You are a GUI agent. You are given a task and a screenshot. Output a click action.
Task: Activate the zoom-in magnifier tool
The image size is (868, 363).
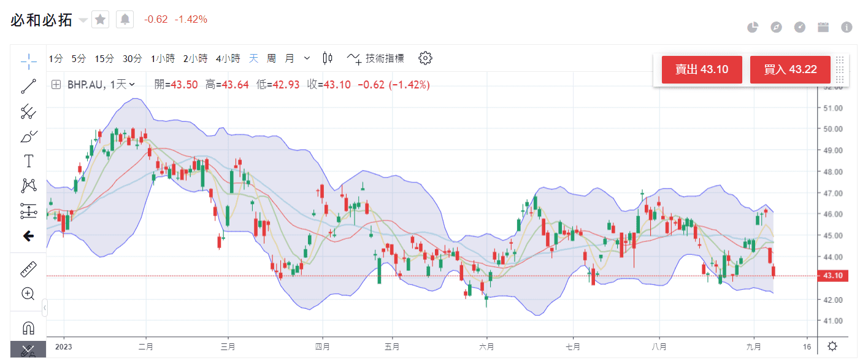pyautogui.click(x=28, y=294)
